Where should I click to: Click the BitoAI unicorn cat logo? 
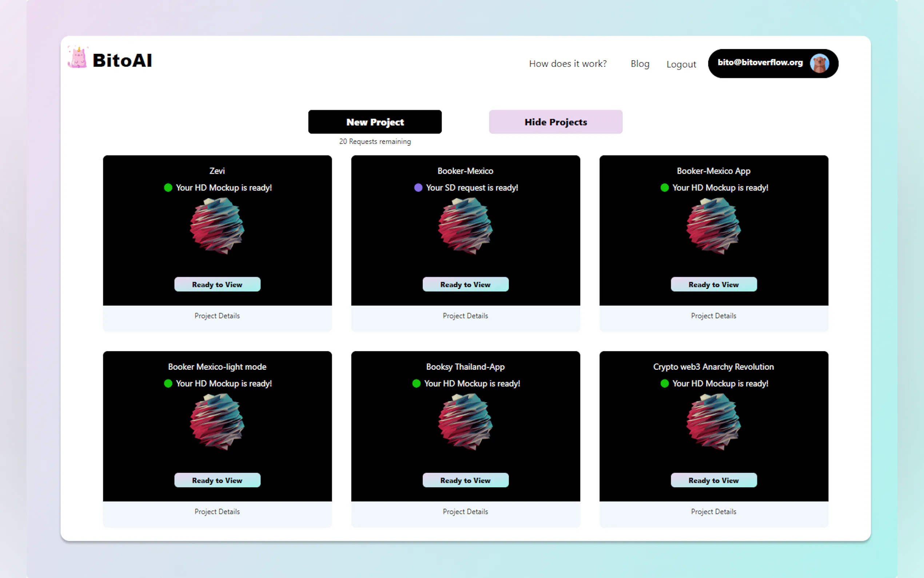[78, 58]
